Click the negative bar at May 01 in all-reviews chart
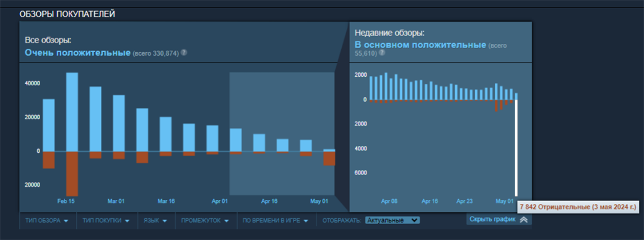 coord(329,158)
